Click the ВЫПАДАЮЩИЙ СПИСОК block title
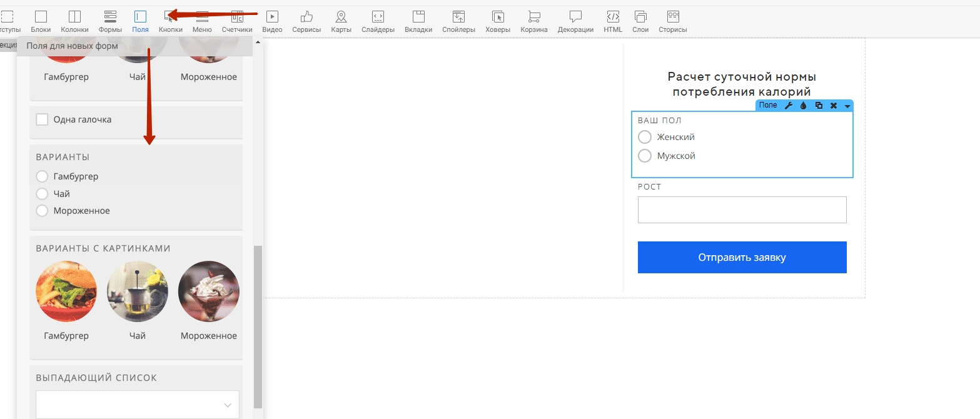The height and width of the screenshot is (419, 980). [96, 378]
